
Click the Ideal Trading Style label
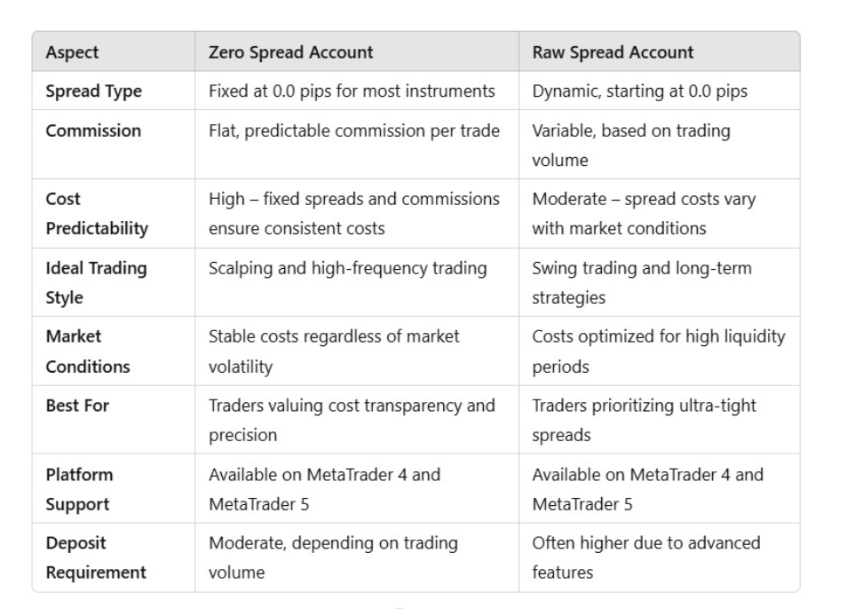[96, 283]
